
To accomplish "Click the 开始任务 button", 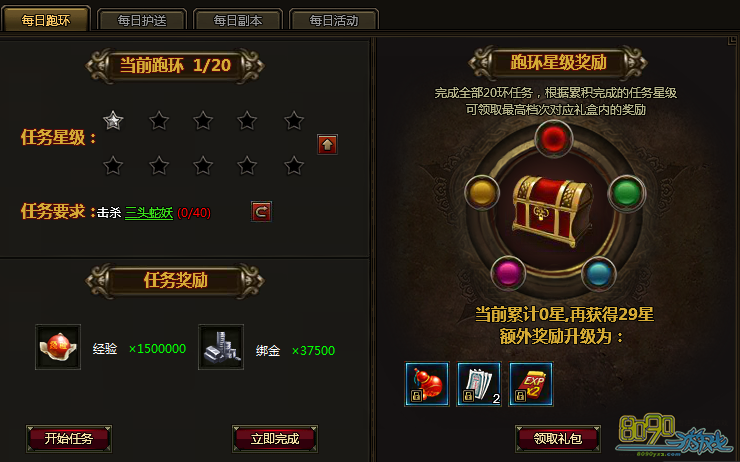I will (69, 439).
